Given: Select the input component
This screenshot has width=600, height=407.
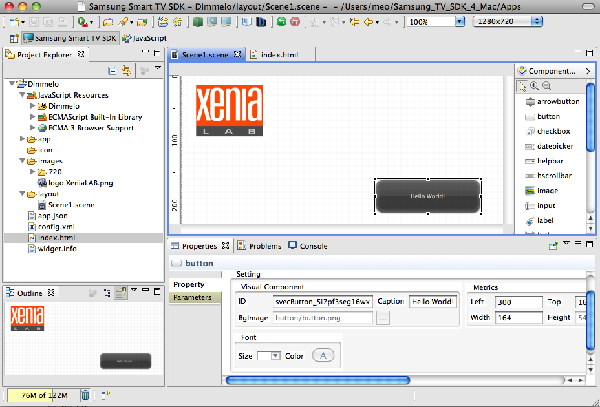Looking at the screenshot, I should tap(540, 206).
